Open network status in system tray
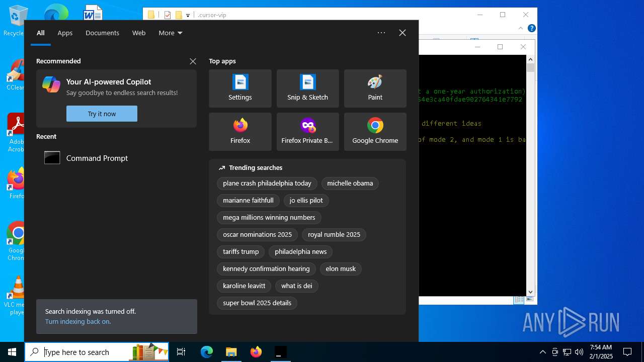Image resolution: width=644 pixels, height=362 pixels. (x=567, y=352)
